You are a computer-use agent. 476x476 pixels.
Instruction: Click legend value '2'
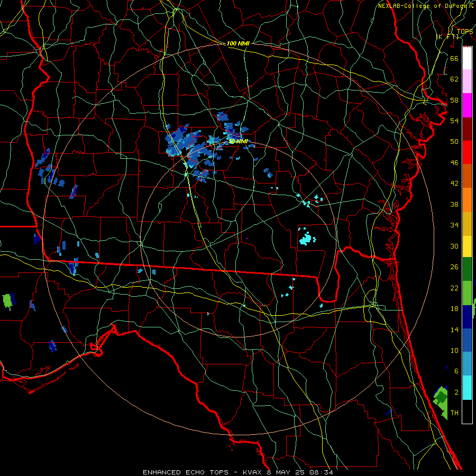pyautogui.click(x=456, y=392)
